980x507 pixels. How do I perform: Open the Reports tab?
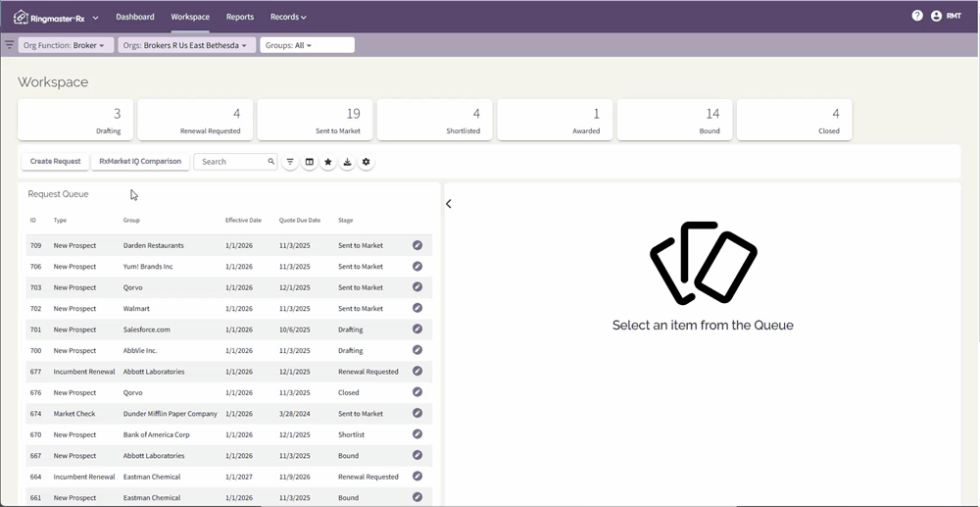coord(240,17)
